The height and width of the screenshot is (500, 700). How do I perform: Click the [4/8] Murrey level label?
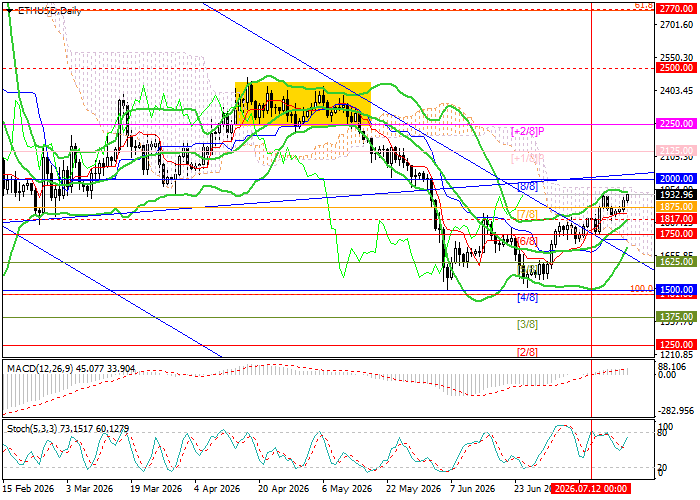point(527,297)
